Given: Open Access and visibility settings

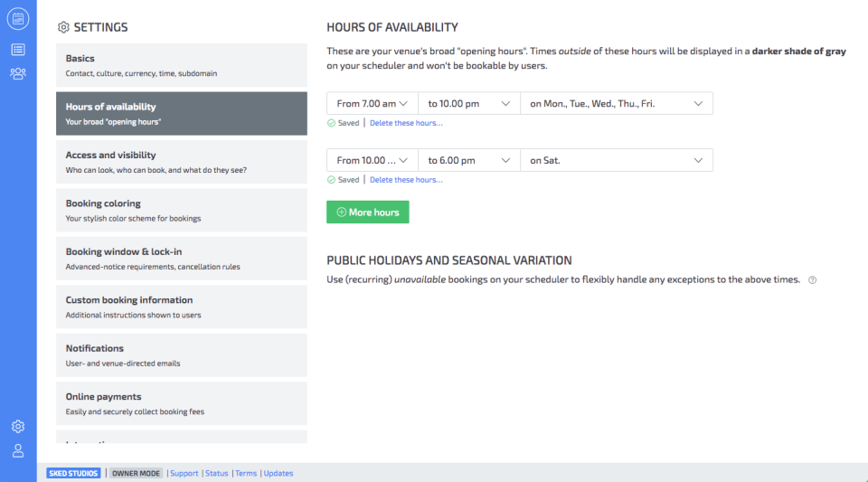Looking at the screenshot, I should click(182, 162).
